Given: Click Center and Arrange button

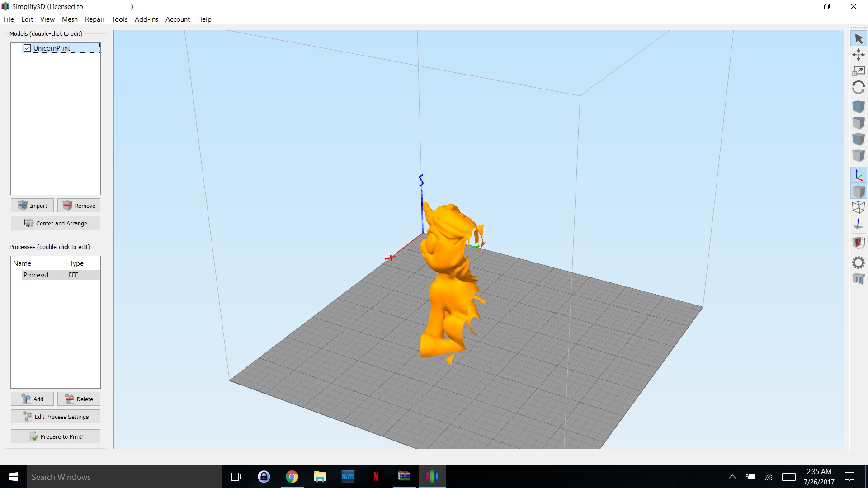Looking at the screenshot, I should click(56, 223).
